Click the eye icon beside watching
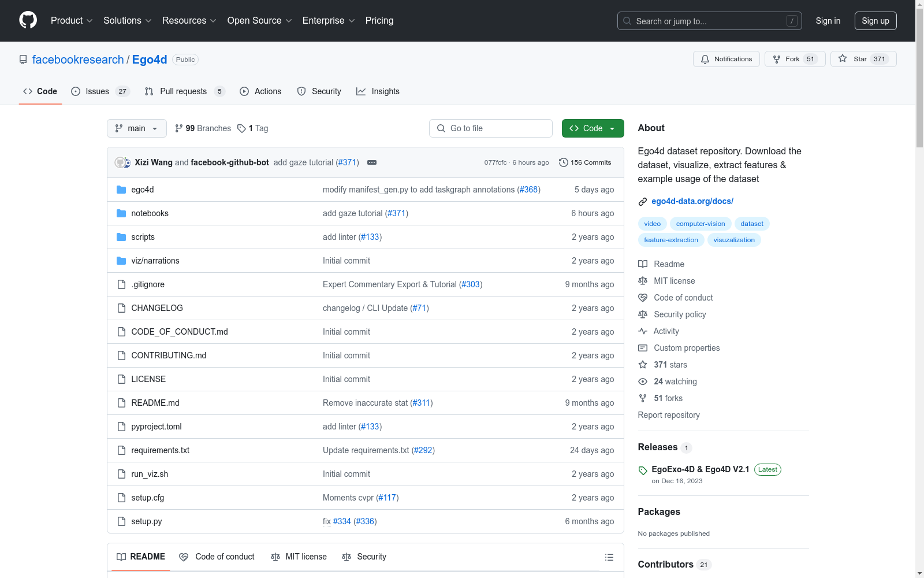Image resolution: width=924 pixels, height=578 pixels. (643, 381)
